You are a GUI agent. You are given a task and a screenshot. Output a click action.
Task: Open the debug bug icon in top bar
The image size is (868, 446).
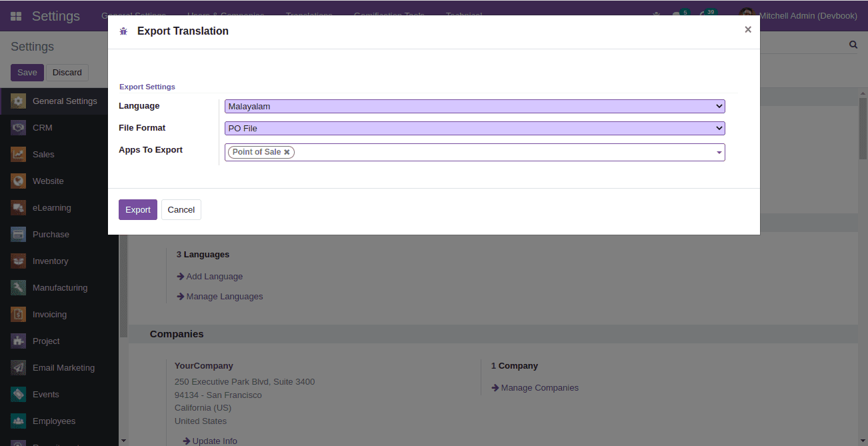656,15
